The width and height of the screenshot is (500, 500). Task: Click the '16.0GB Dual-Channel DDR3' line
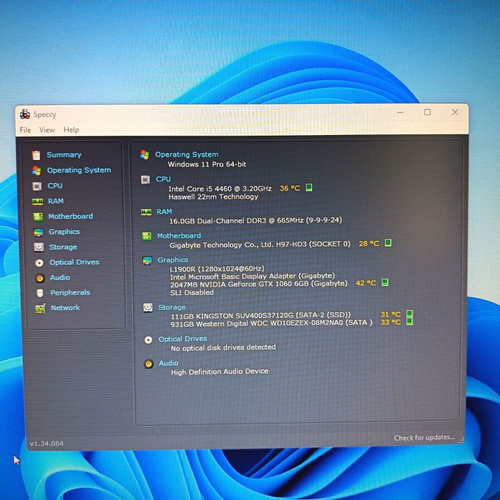[x=256, y=221]
